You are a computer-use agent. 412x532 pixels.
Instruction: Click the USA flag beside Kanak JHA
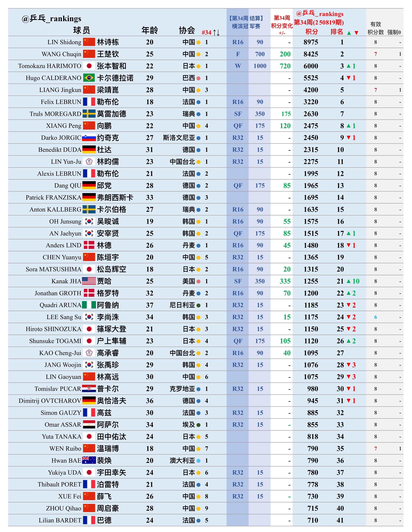pos(89,281)
